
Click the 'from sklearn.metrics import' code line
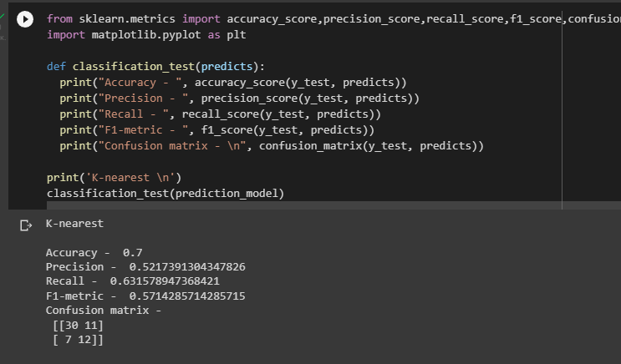[x=333, y=19]
